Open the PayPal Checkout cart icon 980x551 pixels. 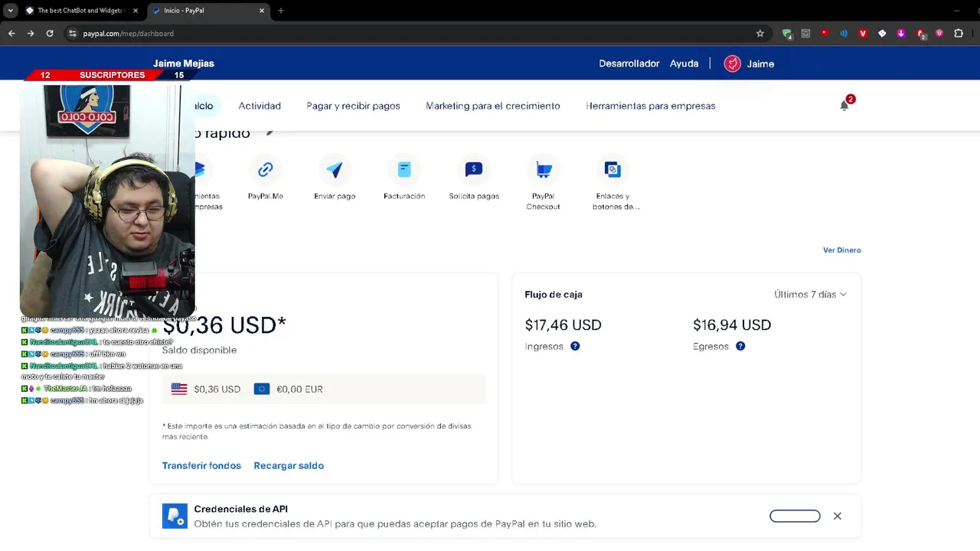point(544,169)
